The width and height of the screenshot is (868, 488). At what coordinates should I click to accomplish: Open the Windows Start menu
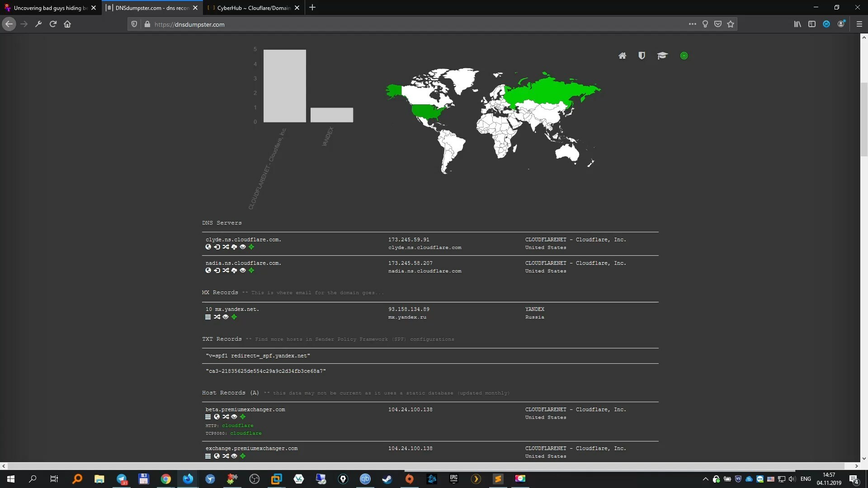(x=11, y=479)
